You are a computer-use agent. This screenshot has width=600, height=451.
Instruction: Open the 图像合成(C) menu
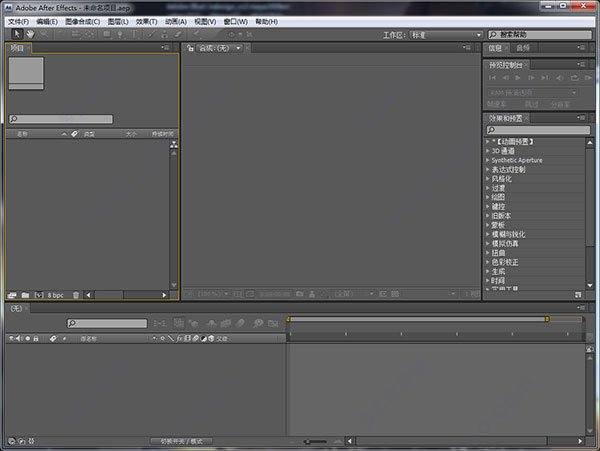point(82,22)
